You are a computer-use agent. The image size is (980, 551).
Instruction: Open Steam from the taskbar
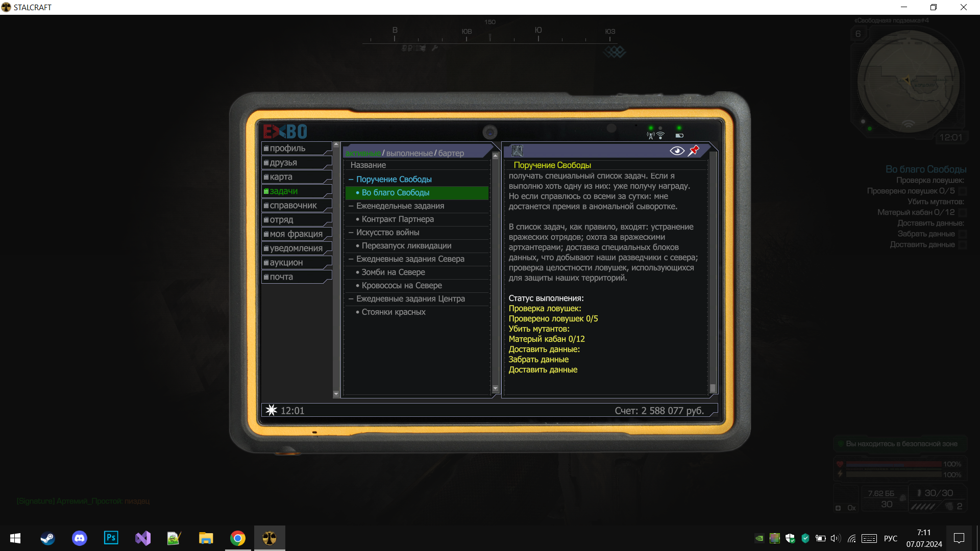click(x=47, y=538)
